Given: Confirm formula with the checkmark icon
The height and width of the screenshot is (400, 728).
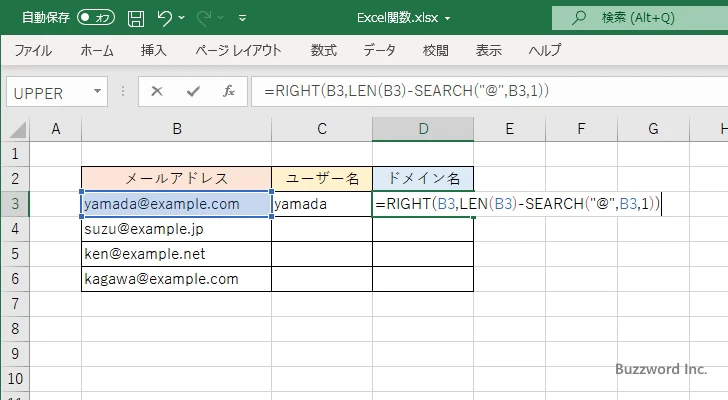Looking at the screenshot, I should point(193,91).
